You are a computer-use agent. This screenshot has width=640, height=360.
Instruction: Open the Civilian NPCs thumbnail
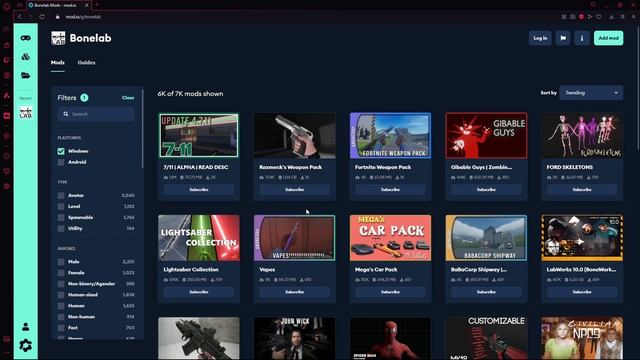[x=582, y=338]
